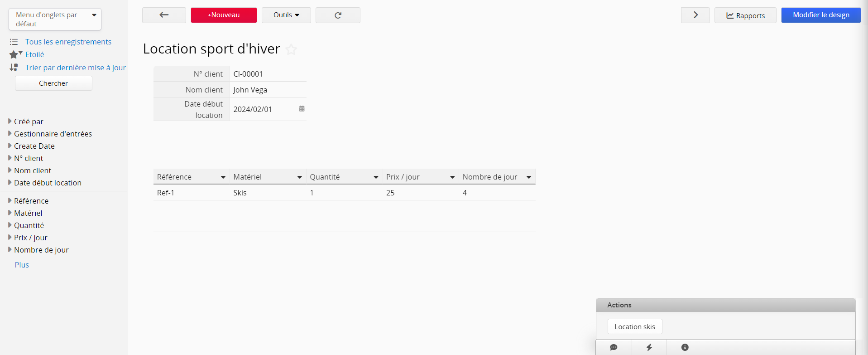Star the Location sport d'hiver record

coord(291,49)
